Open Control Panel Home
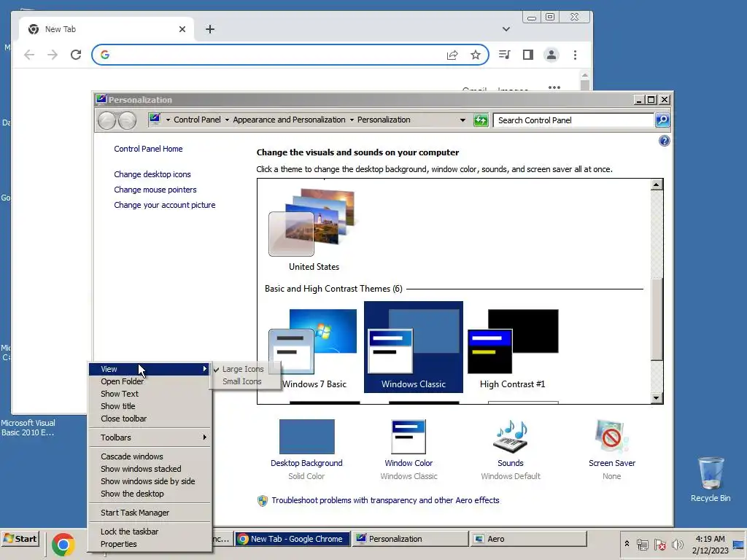Image resolution: width=747 pixels, height=560 pixels. coord(148,149)
